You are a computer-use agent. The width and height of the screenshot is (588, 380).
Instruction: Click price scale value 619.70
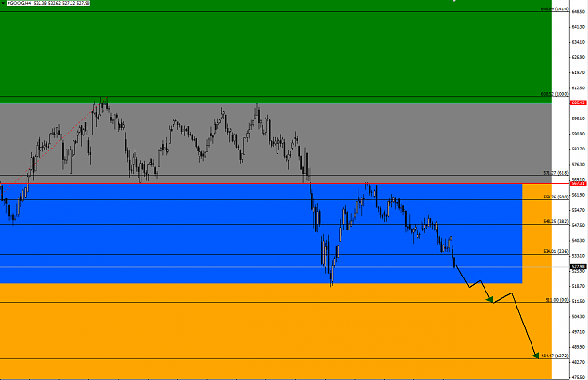pyautogui.click(x=578, y=72)
